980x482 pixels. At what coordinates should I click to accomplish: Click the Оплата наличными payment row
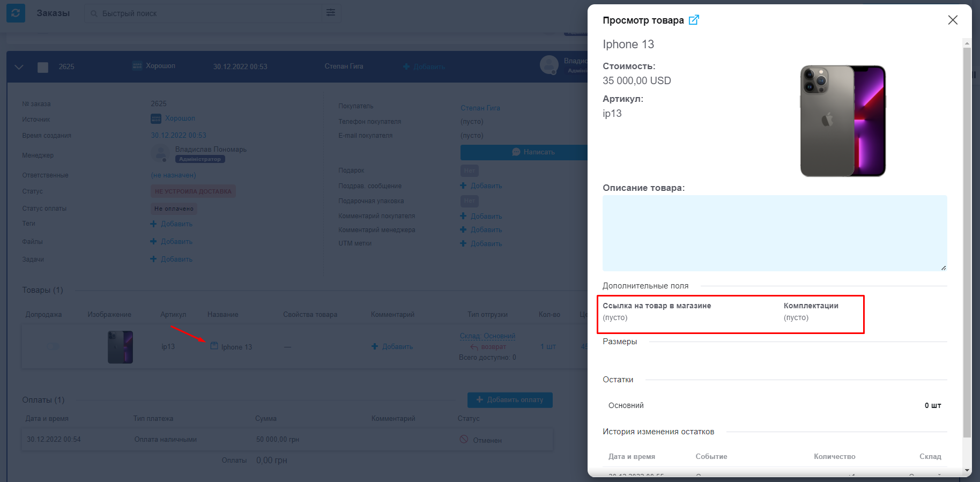(287, 440)
